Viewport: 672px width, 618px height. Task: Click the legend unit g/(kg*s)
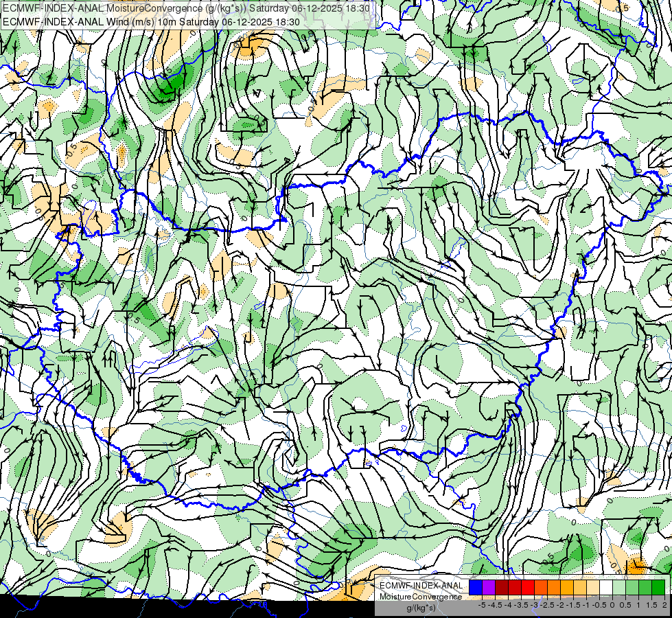tap(421, 608)
